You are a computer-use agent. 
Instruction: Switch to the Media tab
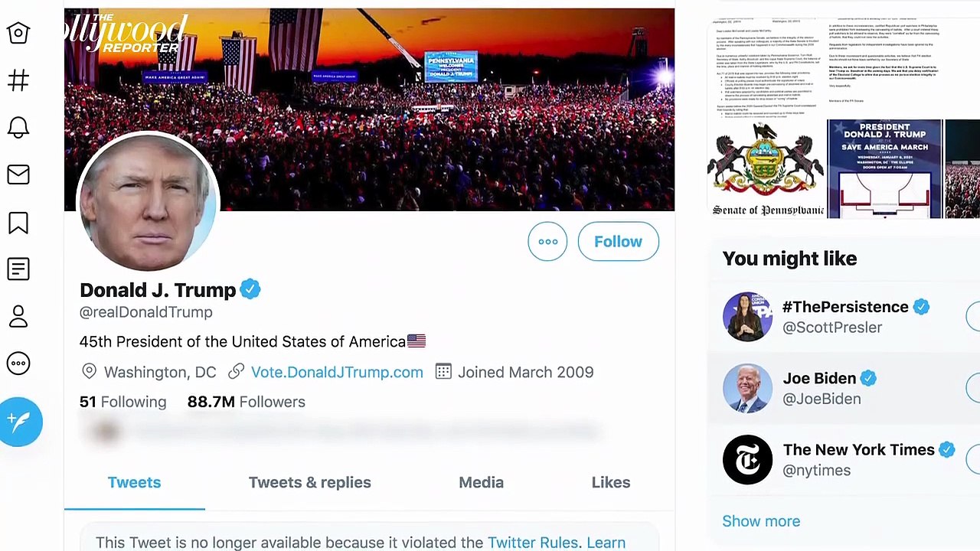coord(481,483)
